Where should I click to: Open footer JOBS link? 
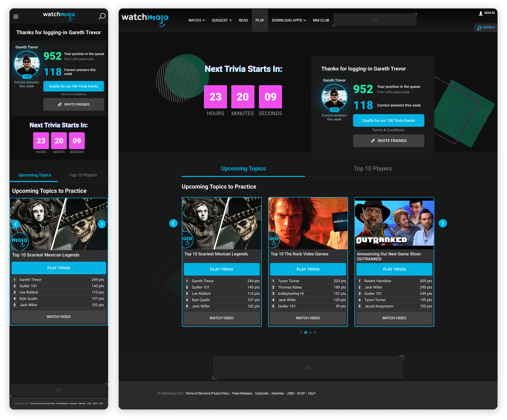point(290,393)
